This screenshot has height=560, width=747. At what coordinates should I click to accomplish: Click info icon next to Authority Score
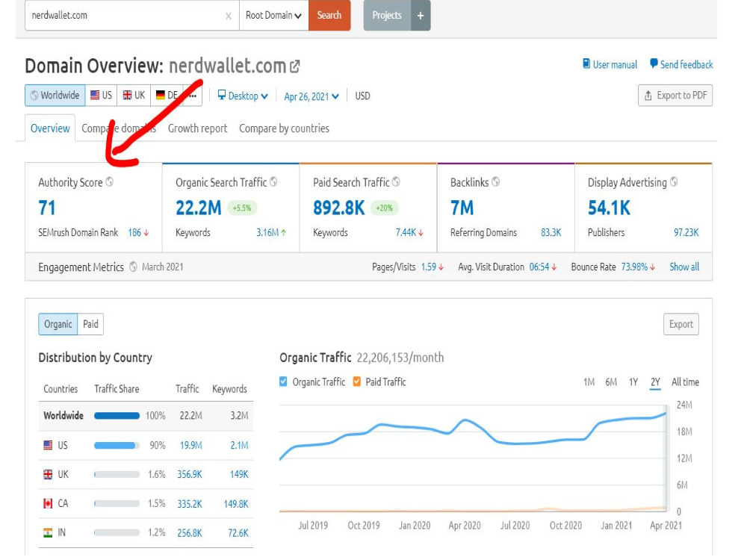pos(110,182)
